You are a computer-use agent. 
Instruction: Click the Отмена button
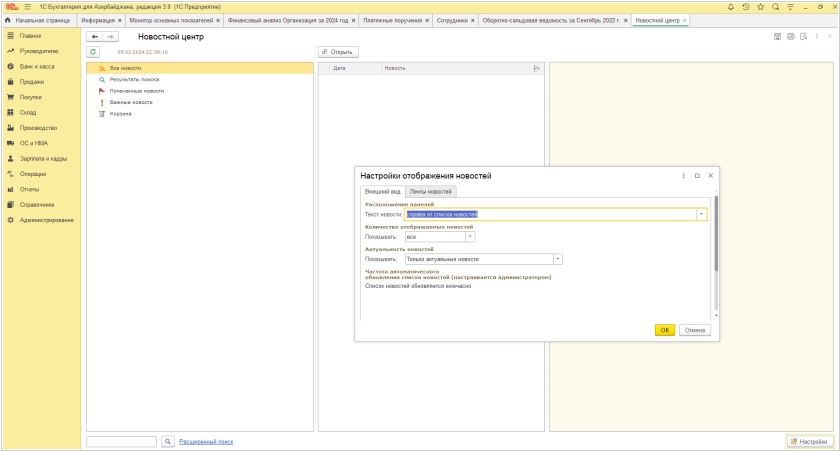[693, 330]
